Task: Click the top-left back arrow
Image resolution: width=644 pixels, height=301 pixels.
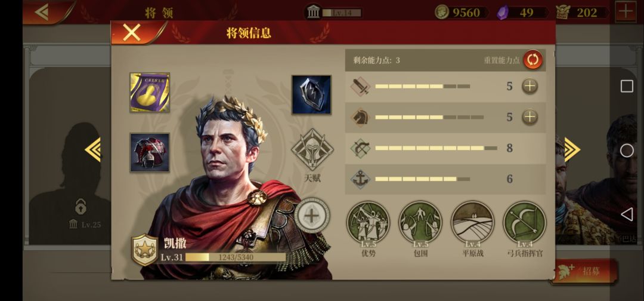Action: coord(43,12)
